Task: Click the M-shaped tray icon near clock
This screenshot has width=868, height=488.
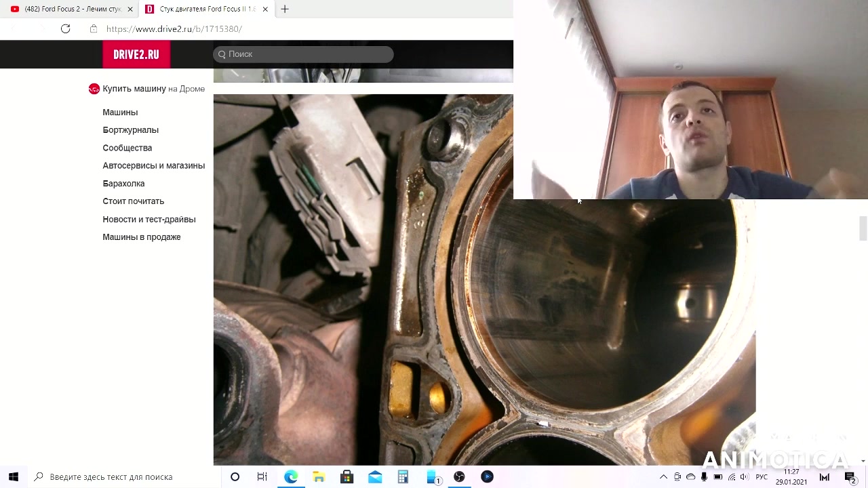Action: pos(825,477)
